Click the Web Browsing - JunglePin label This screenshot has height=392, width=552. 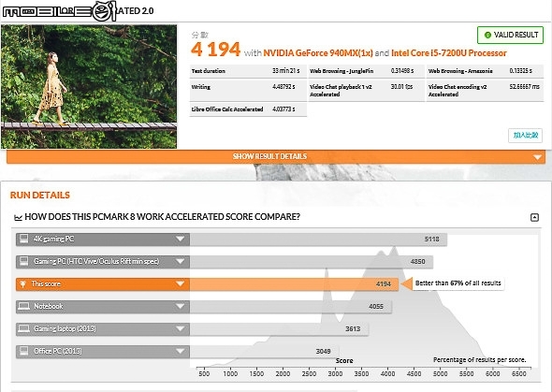(x=341, y=71)
